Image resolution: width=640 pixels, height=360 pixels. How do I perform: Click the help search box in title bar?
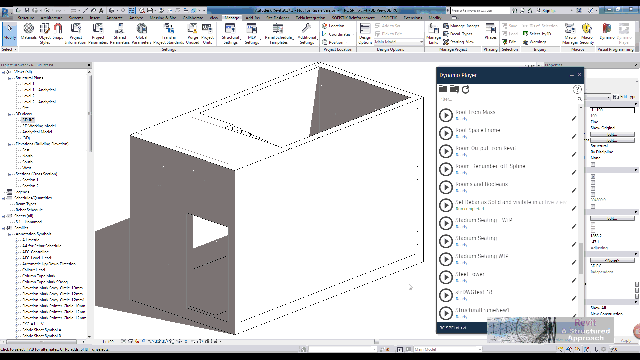[480, 10]
